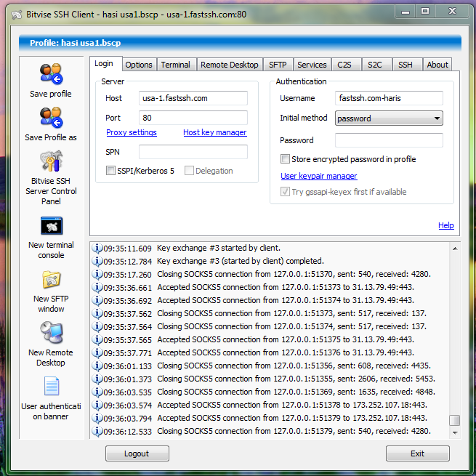Expand the Initial method dropdown
476x476 pixels.
[436, 118]
